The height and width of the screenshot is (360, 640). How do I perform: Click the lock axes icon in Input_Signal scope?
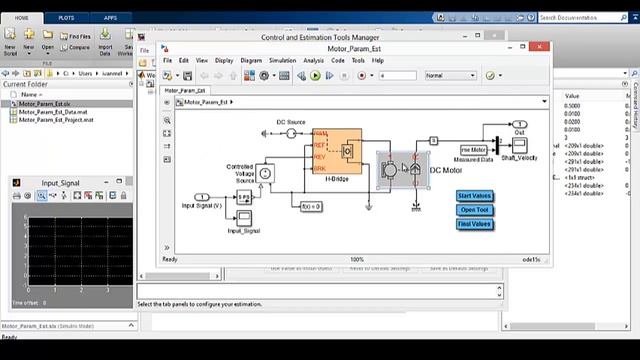[124, 196]
